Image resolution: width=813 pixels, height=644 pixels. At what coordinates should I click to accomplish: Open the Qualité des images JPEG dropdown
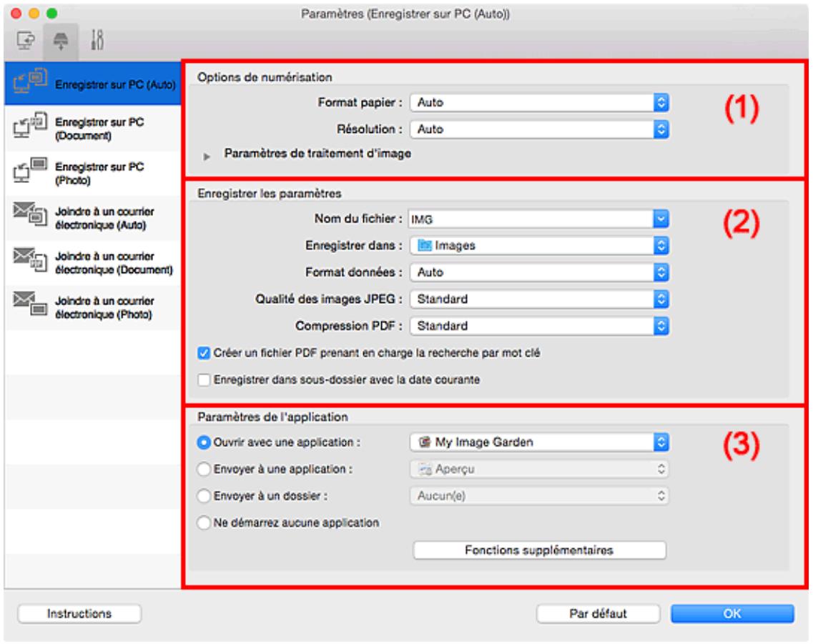[539, 299]
